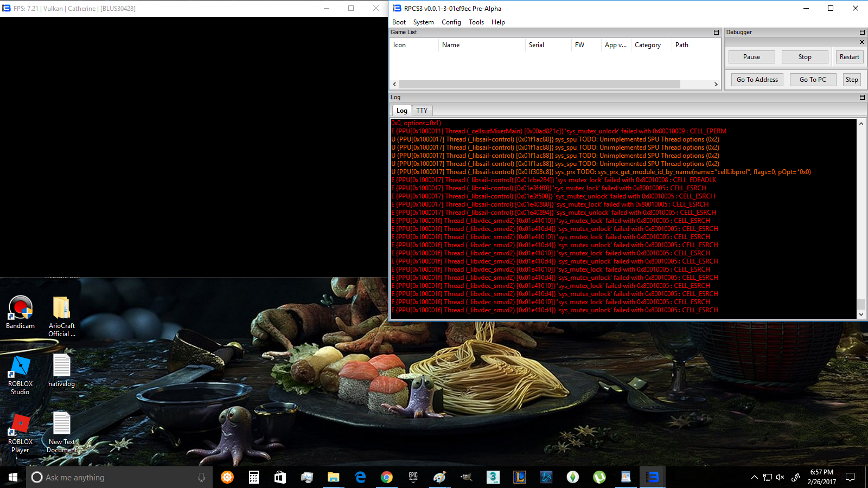Float the Game List panel
The height and width of the screenshot is (488, 868).
716,33
